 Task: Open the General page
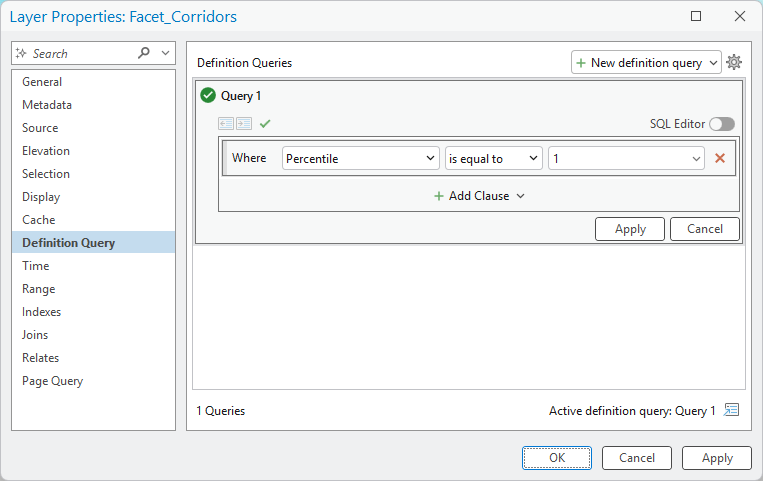pos(93,82)
